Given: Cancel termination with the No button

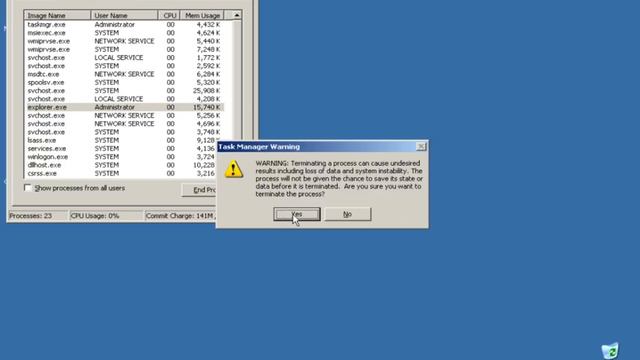Looking at the screenshot, I should point(348,214).
